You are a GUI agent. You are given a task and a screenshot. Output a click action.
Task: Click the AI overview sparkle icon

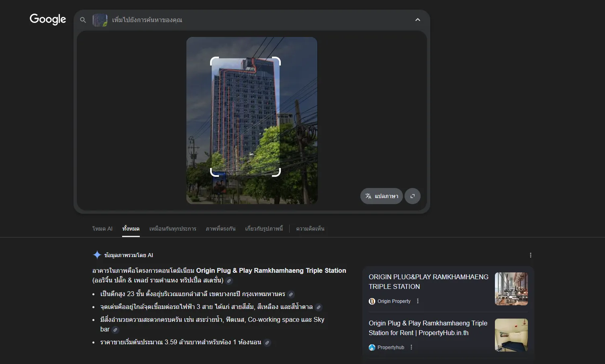[97, 255]
